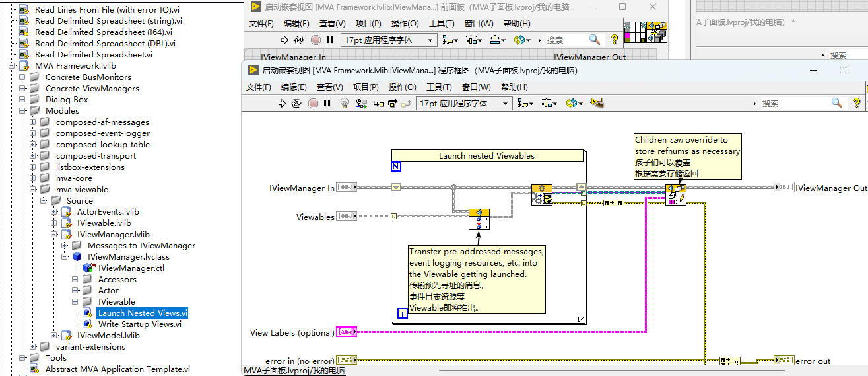
Task: Abort execution in block diagram toolbar
Action: click(313, 103)
